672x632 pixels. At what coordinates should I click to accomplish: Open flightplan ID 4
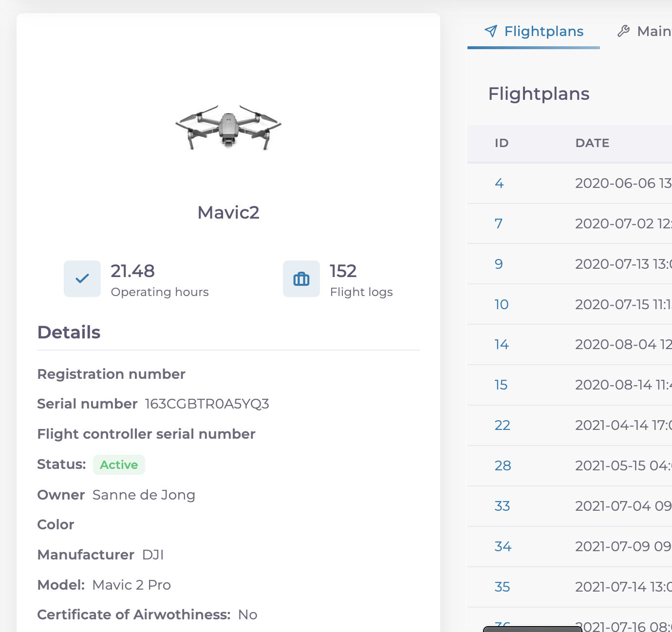499,183
